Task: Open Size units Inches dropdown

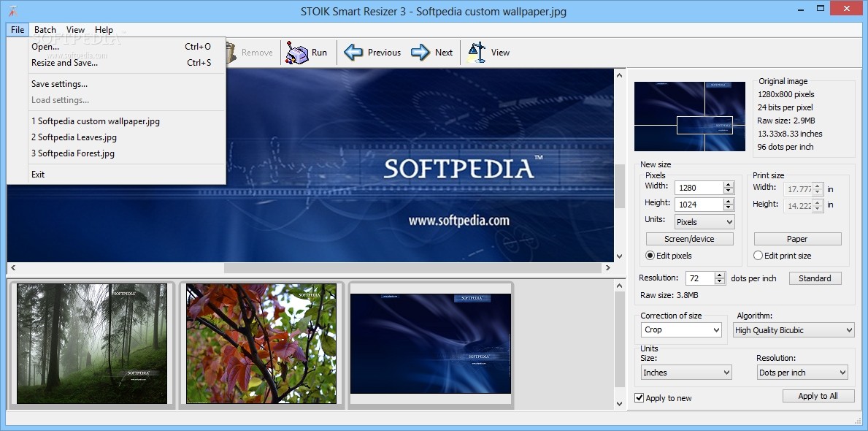Action: (686, 373)
